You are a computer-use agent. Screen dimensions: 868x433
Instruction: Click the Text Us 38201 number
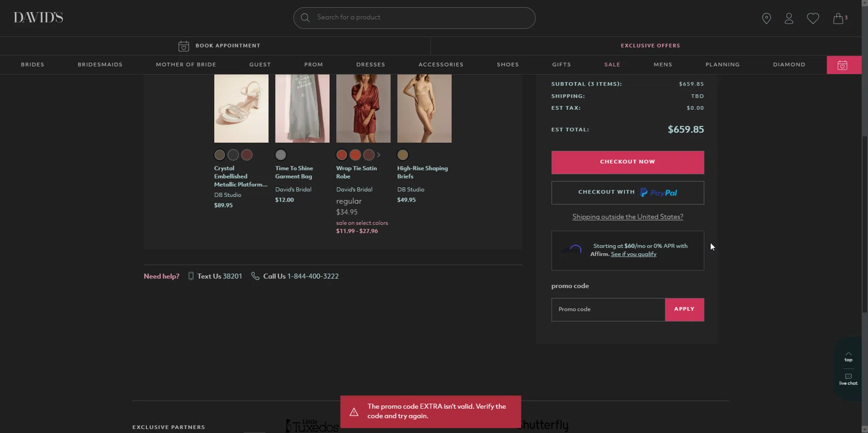pos(233,276)
